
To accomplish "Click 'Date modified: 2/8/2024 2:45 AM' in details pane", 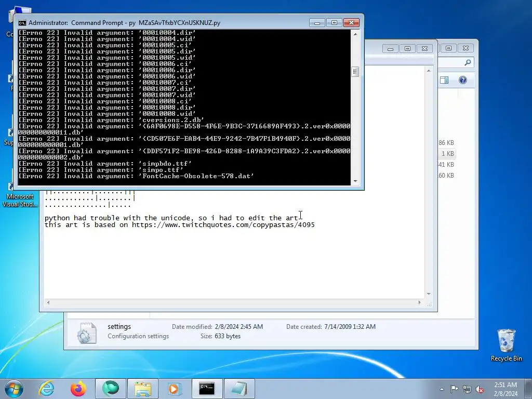I will click(x=217, y=327).
